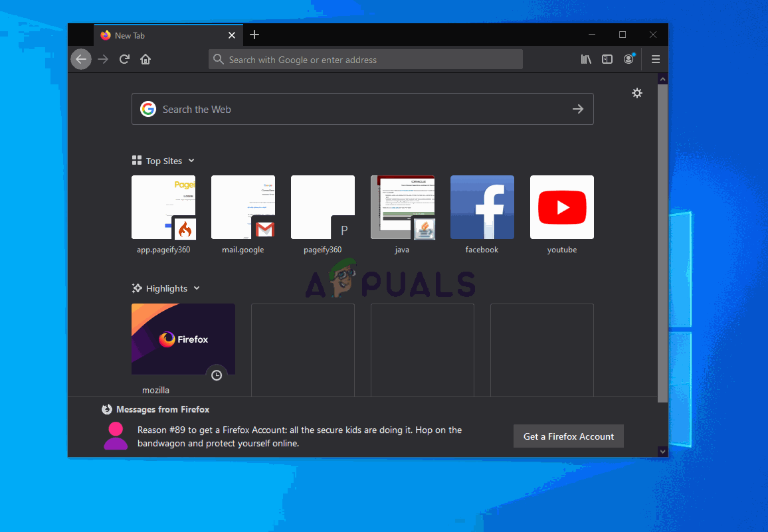Collapse the Highlights section

click(196, 288)
